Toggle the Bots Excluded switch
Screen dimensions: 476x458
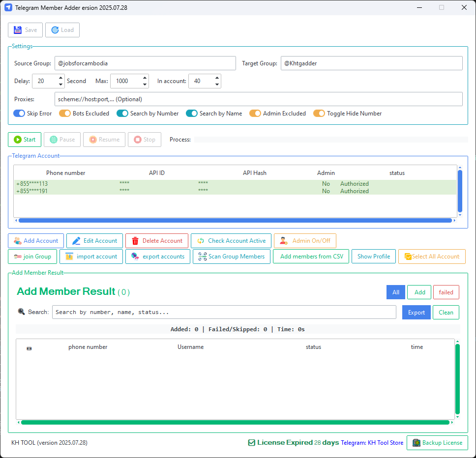point(64,114)
